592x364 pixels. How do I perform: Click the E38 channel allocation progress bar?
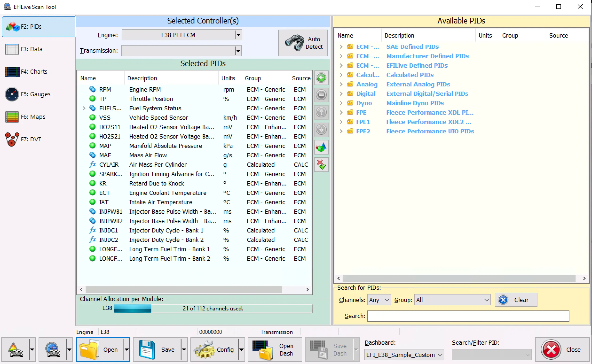[x=213, y=308]
